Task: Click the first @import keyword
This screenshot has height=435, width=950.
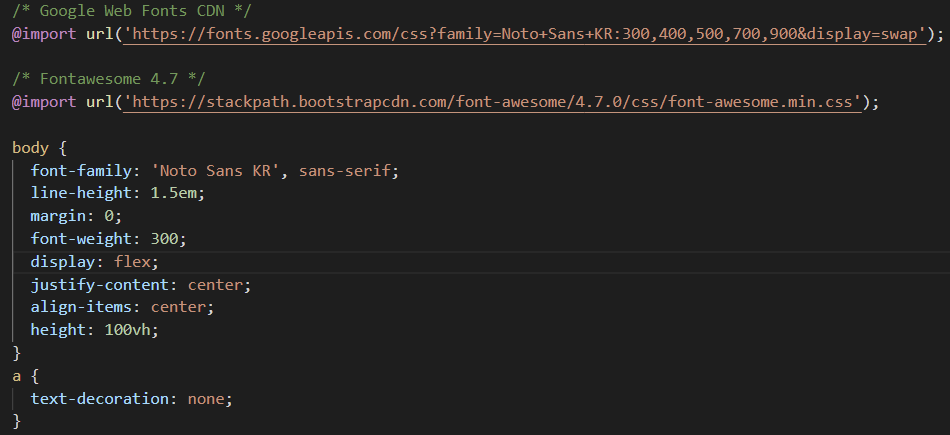Action: coord(44,34)
